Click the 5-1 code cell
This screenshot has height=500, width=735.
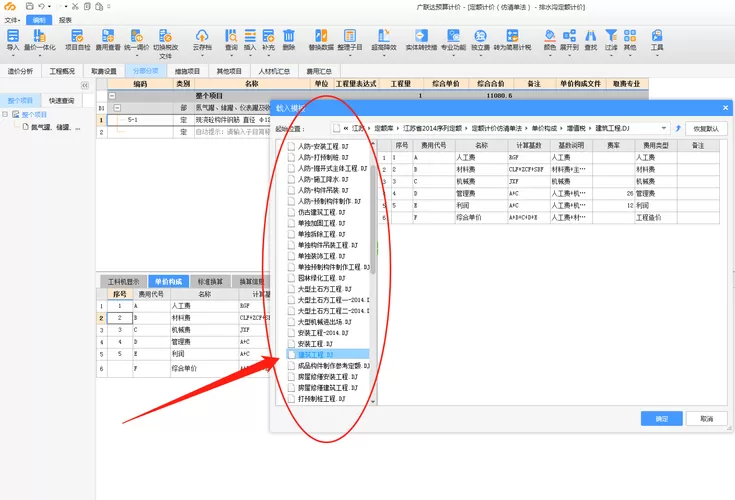point(140,120)
